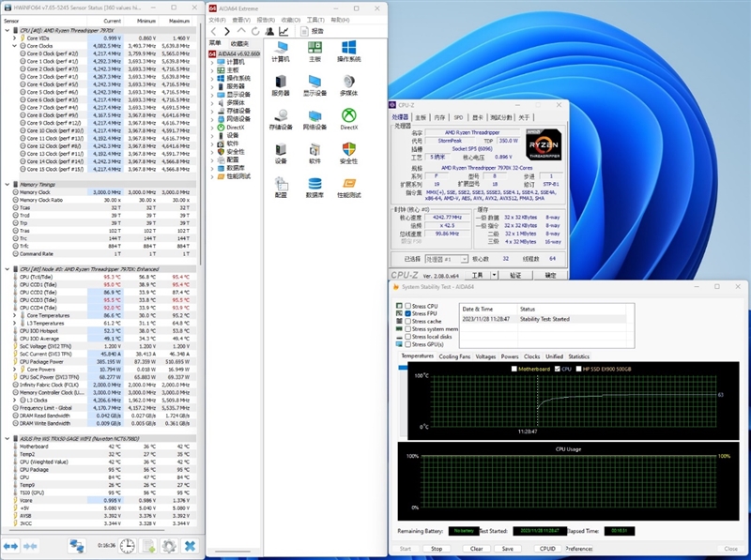Expand the 主板 node in AIDA64 tree
The height and width of the screenshot is (560, 751).
click(x=212, y=70)
